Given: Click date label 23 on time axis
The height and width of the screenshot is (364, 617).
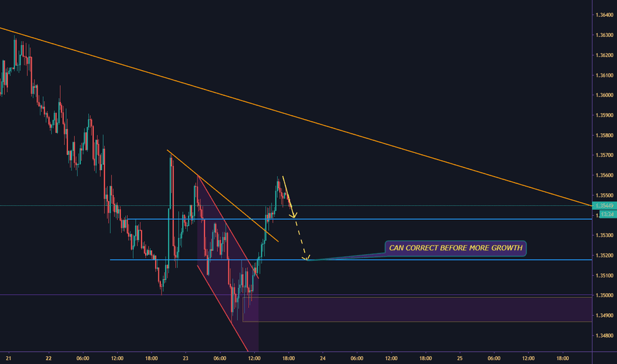Looking at the screenshot, I should click(185, 359).
